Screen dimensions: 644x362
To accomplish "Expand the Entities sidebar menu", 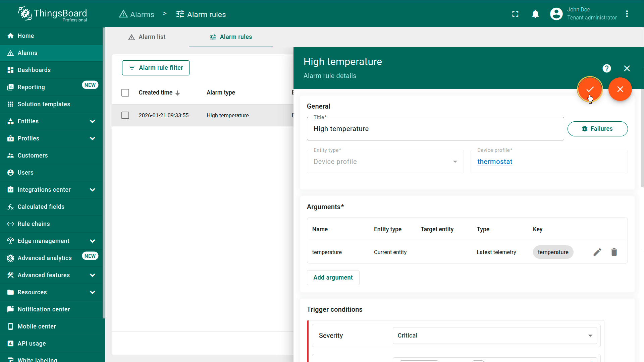I will tap(93, 121).
